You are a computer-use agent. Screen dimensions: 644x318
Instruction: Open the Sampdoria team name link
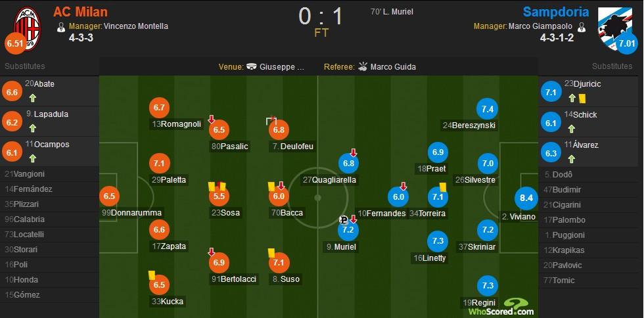(x=556, y=12)
